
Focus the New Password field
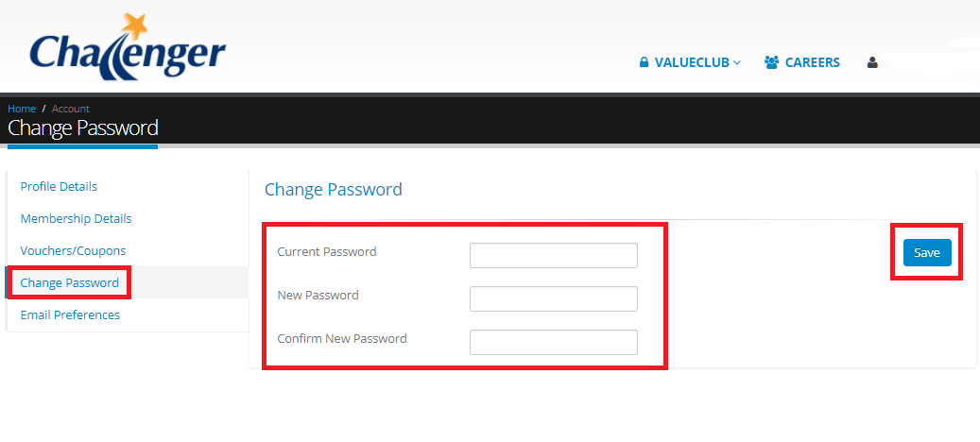554,298
